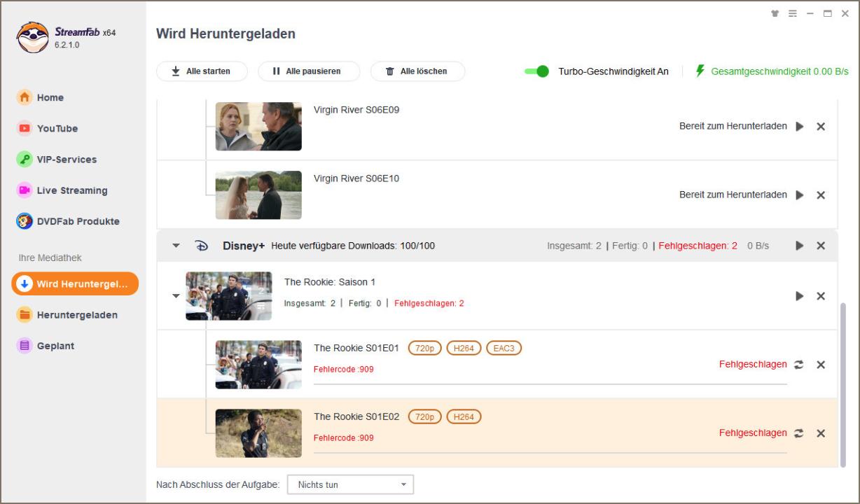Click the Virgin River S06E10 thumbnail
This screenshot has height=504, width=860.
coord(258,195)
